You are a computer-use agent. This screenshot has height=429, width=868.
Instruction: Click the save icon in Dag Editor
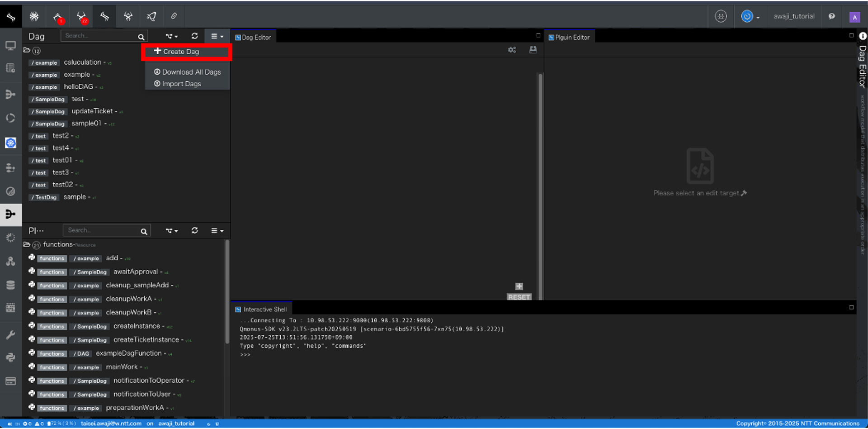[x=533, y=50]
